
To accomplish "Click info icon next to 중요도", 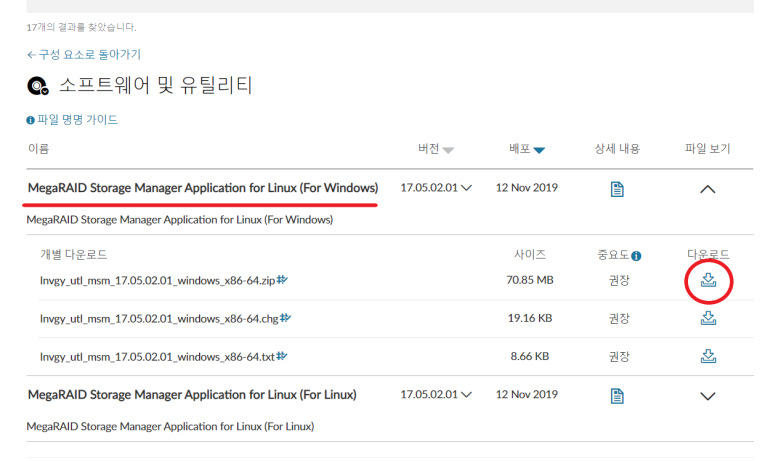I will 636,256.
